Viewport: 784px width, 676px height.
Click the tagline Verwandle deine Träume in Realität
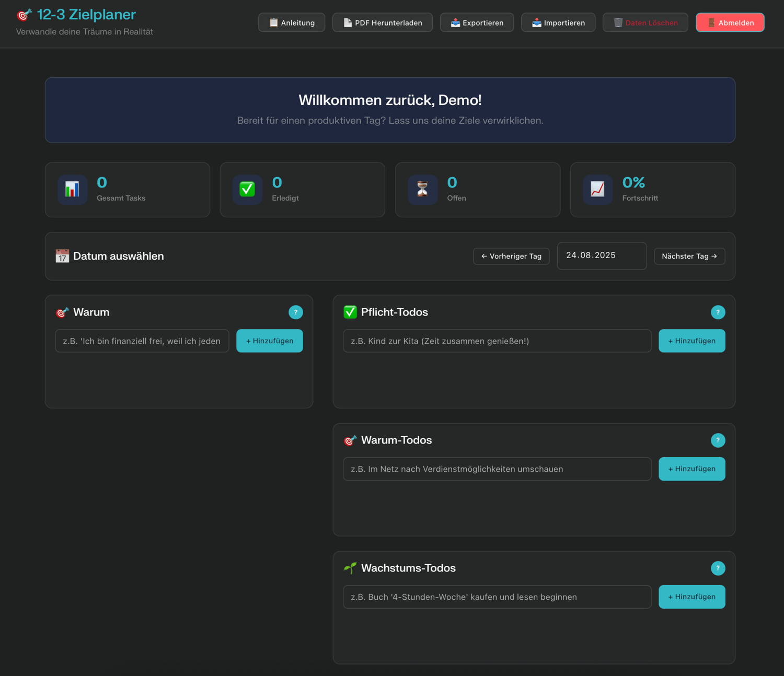pos(85,32)
